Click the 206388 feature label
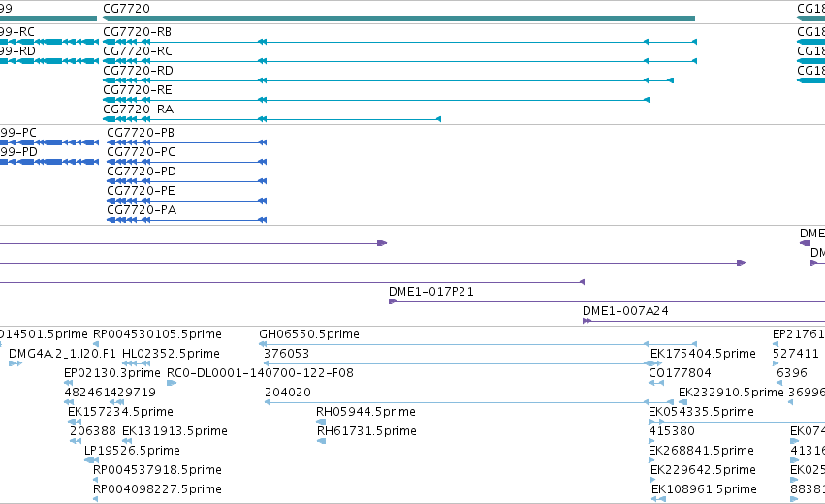The height and width of the screenshot is (504, 825). pyautogui.click(x=93, y=431)
